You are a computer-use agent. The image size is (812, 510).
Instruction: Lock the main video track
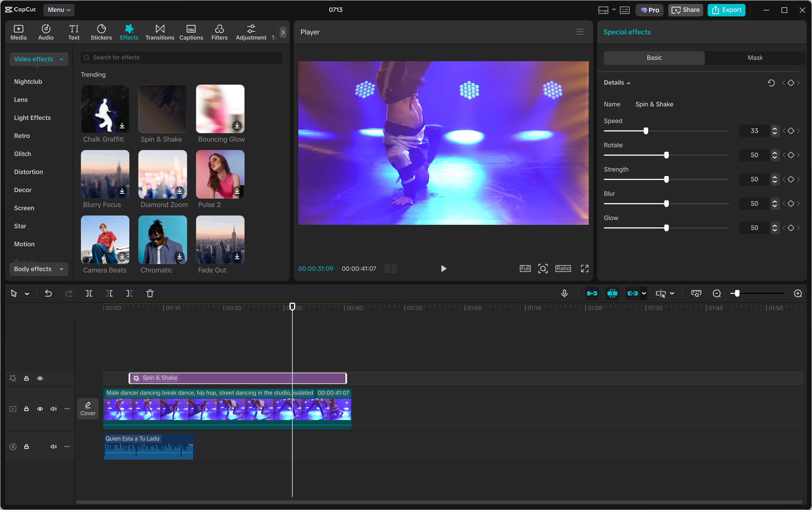coord(26,409)
